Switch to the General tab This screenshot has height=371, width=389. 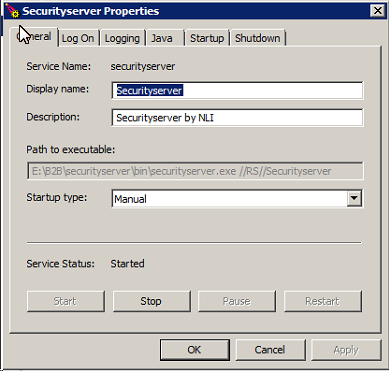coord(34,36)
